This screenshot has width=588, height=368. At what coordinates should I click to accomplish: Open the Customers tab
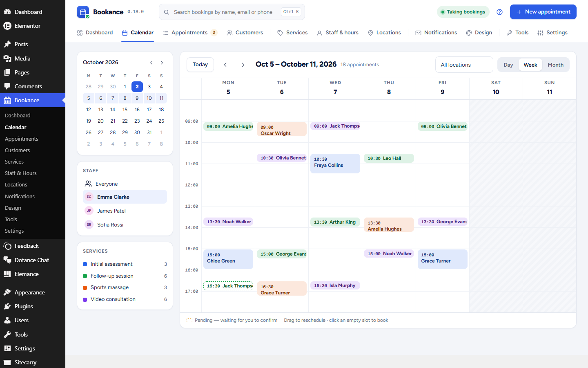245,33
